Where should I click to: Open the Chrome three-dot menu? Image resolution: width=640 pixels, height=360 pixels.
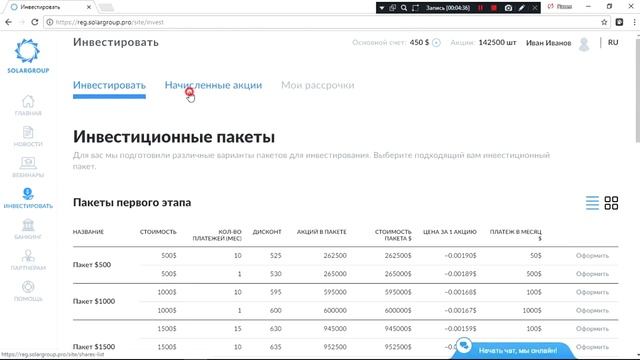point(634,22)
